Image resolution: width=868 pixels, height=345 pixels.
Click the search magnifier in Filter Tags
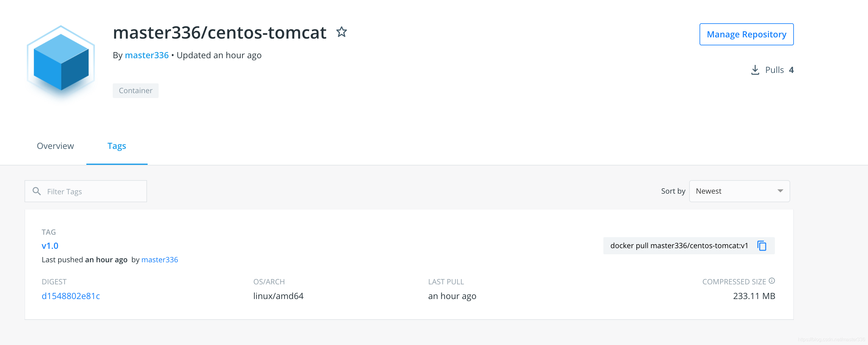tap(36, 191)
